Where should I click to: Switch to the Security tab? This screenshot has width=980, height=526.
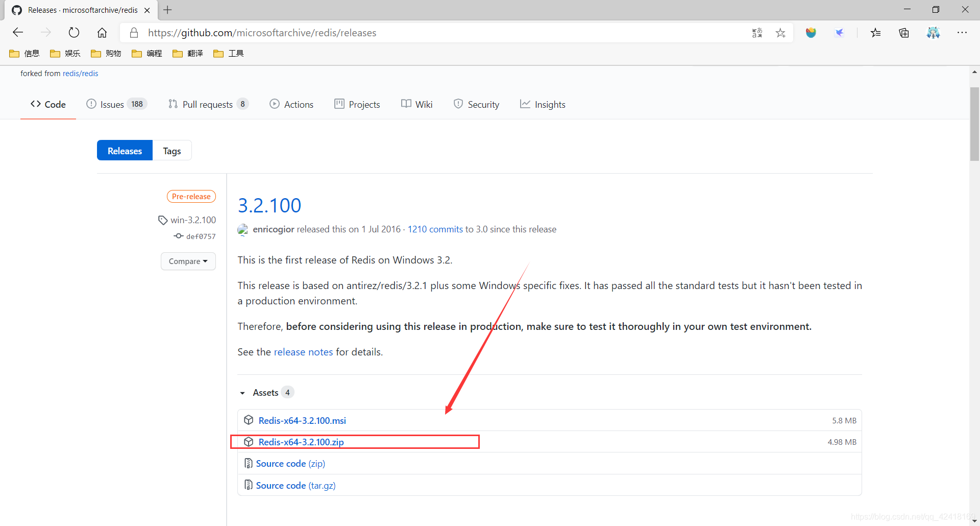coord(476,104)
